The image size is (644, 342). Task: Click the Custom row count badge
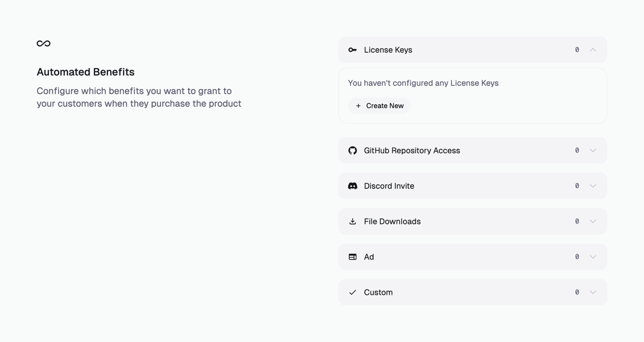coord(577,292)
